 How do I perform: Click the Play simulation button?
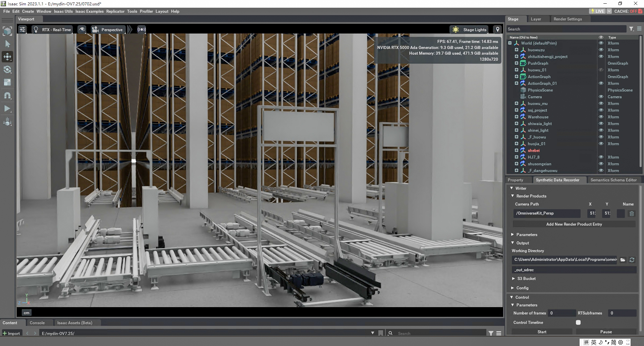[7, 109]
